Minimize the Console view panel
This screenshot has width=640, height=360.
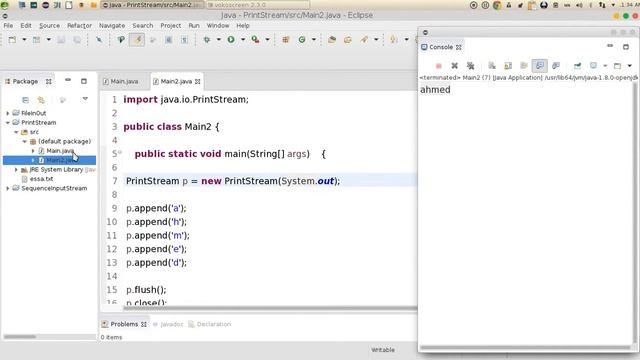pyautogui.click(x=610, y=46)
